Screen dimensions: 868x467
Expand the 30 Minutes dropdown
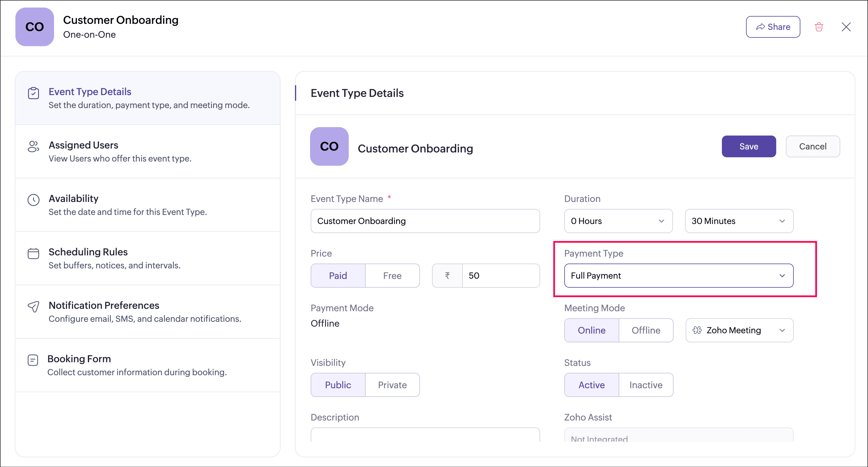[x=739, y=221]
